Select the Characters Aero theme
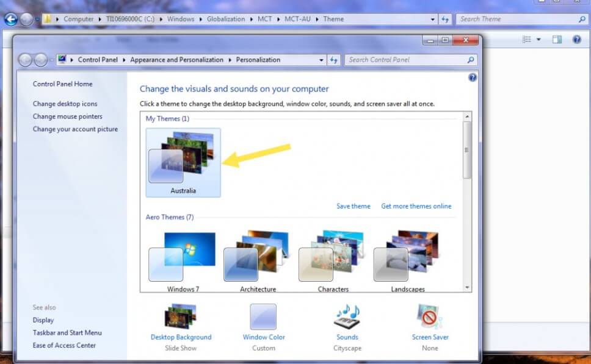The height and width of the screenshot is (364, 591). coord(333,261)
